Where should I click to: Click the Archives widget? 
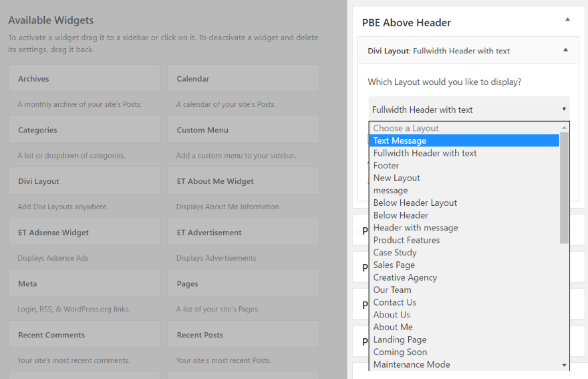(85, 78)
